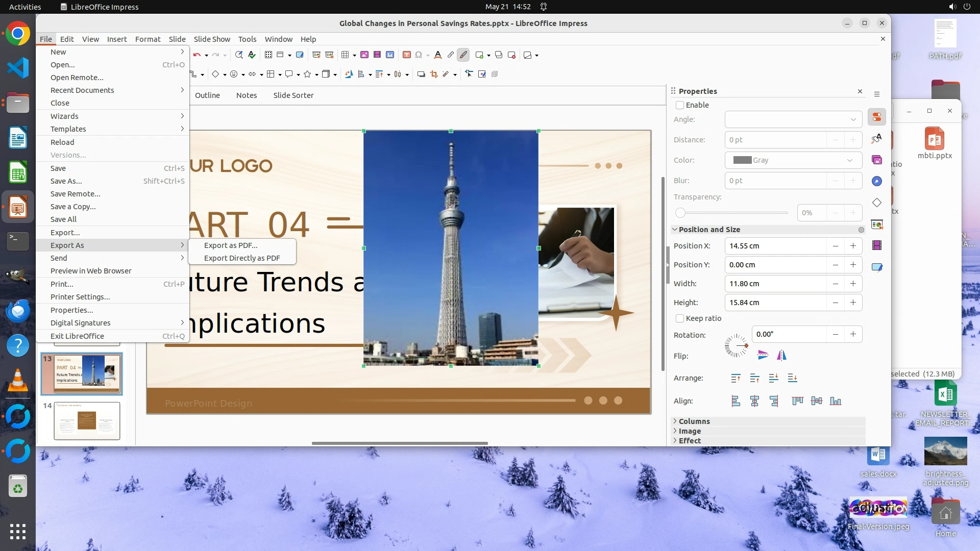Select Save a Copy... menu entry
This screenshot has height=551, width=980.
point(73,207)
